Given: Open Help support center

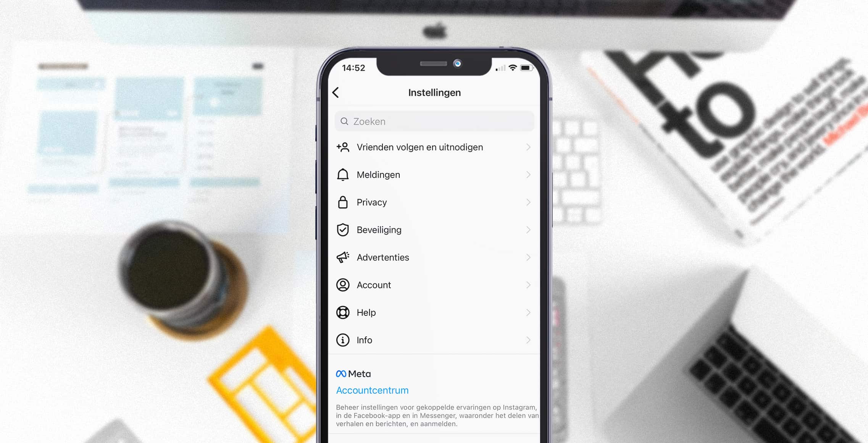Looking at the screenshot, I should (x=434, y=312).
